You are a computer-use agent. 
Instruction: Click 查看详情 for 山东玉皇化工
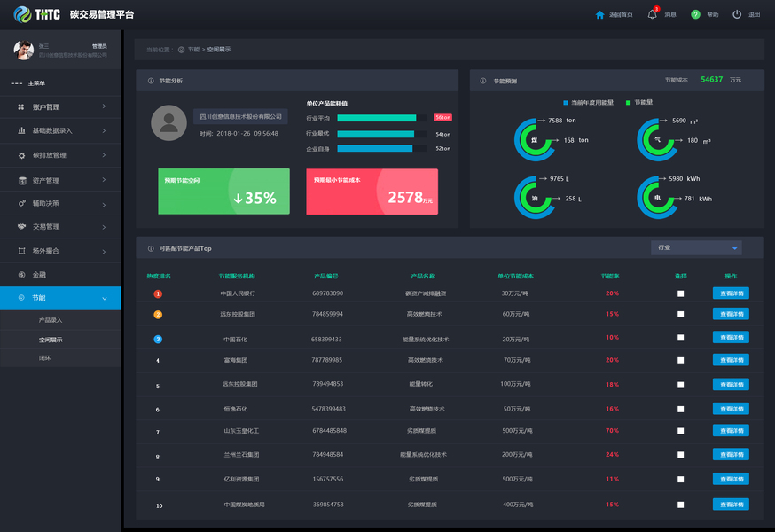(731, 431)
